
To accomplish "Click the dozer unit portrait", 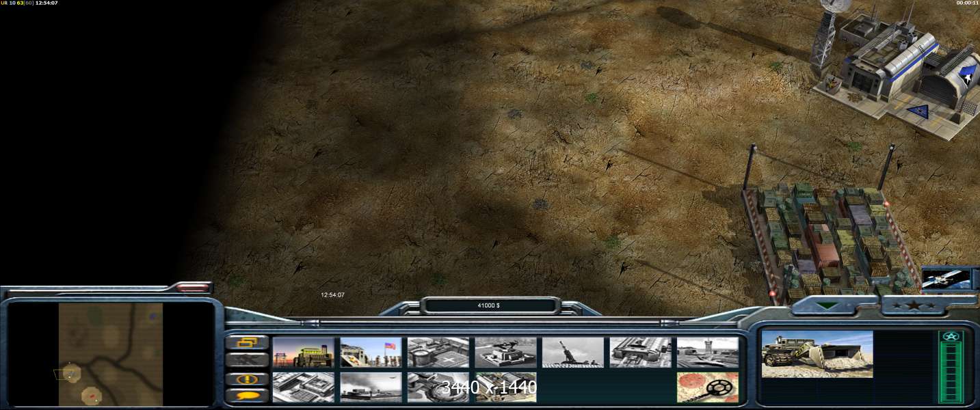I will (x=817, y=354).
